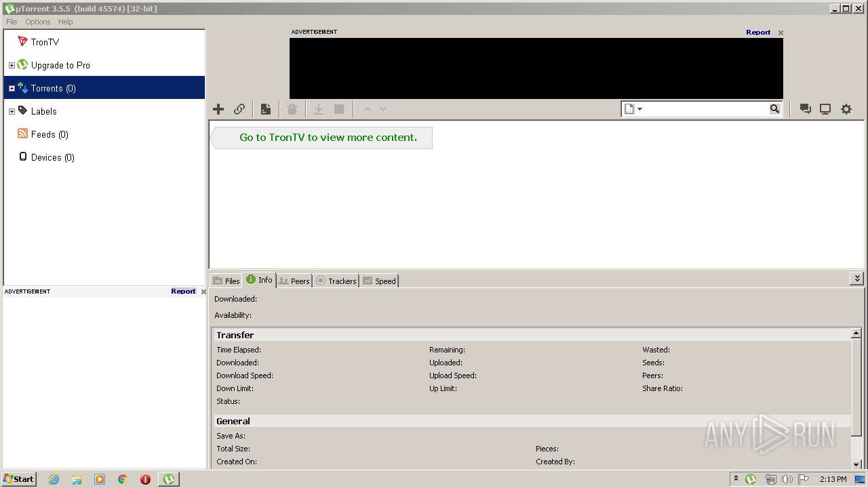Open the media player taskbar icon
Screen dimensions: 868x488
pyautogui.click(x=100, y=479)
